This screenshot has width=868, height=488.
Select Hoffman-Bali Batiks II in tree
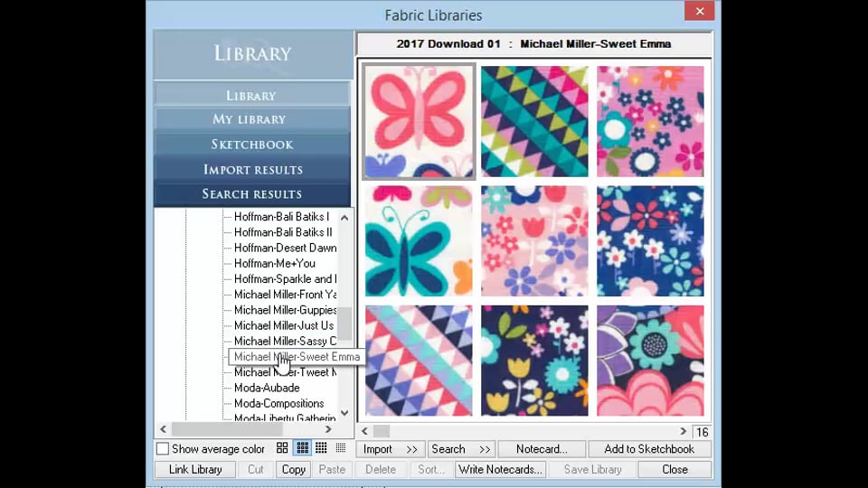coord(283,232)
